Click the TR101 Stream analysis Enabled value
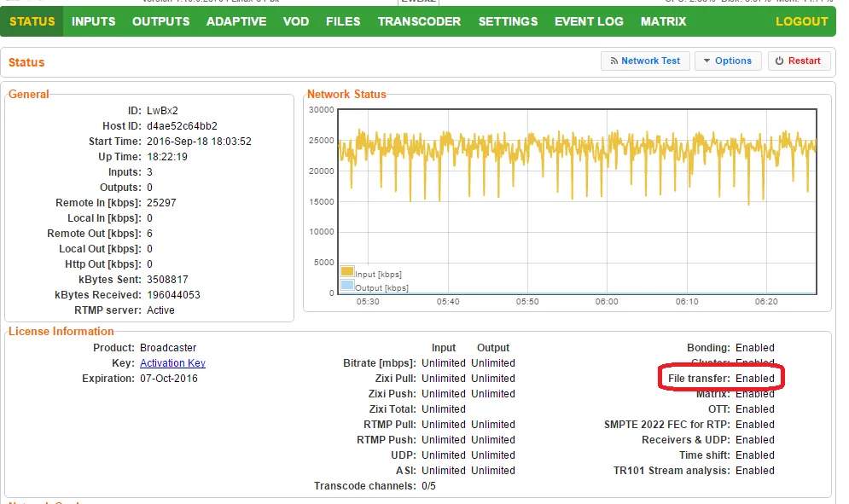The width and height of the screenshot is (849, 504). (755, 471)
